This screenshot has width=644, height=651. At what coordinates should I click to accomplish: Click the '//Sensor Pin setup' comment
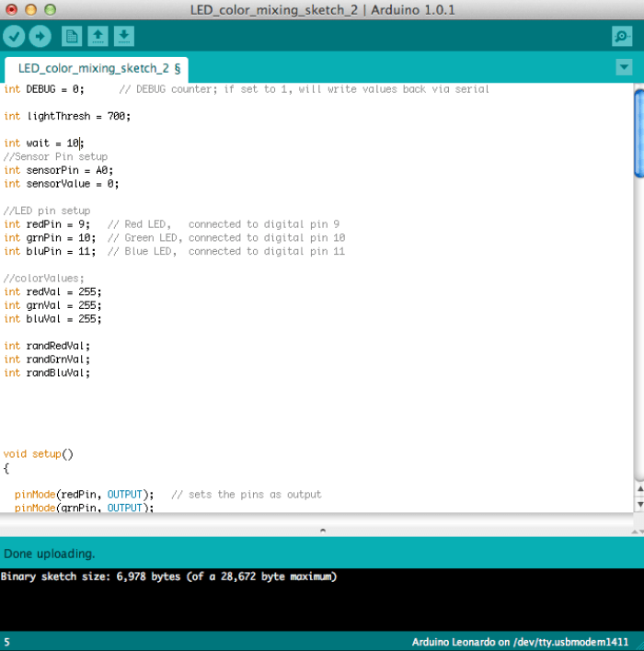click(56, 157)
